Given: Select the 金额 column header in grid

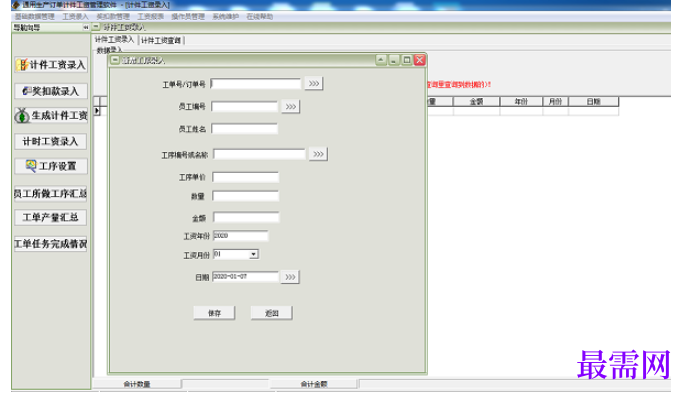Looking at the screenshot, I should pyautogui.click(x=476, y=102).
